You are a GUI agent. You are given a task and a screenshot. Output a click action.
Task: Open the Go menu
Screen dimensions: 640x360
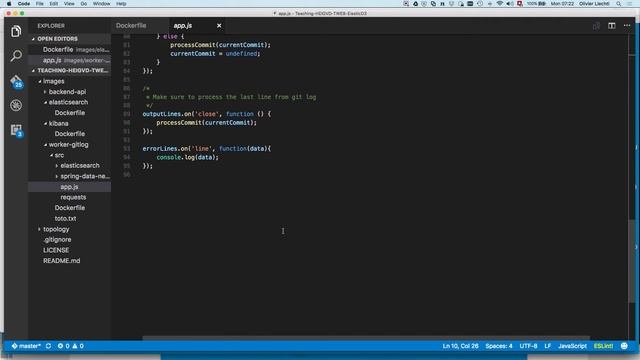[x=84, y=4]
